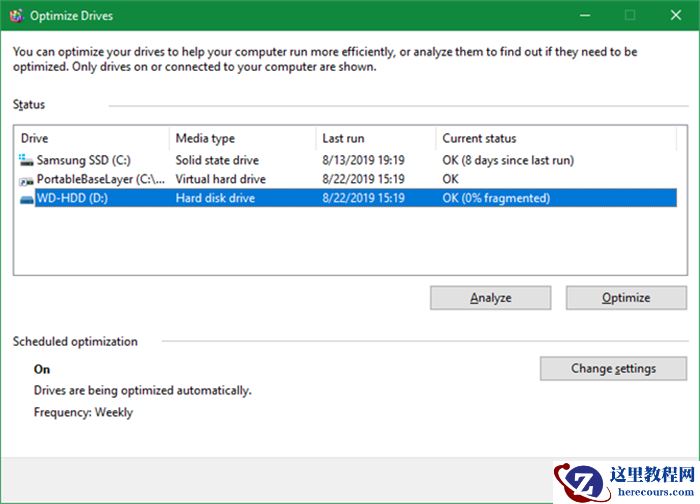Click the Drives are being optimized automatically text

(x=143, y=390)
